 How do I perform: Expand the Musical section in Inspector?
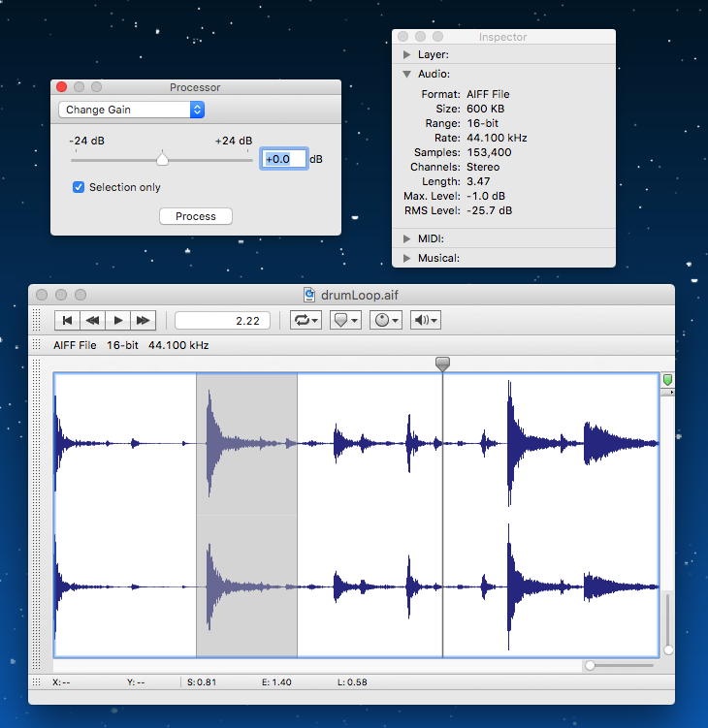[407, 258]
